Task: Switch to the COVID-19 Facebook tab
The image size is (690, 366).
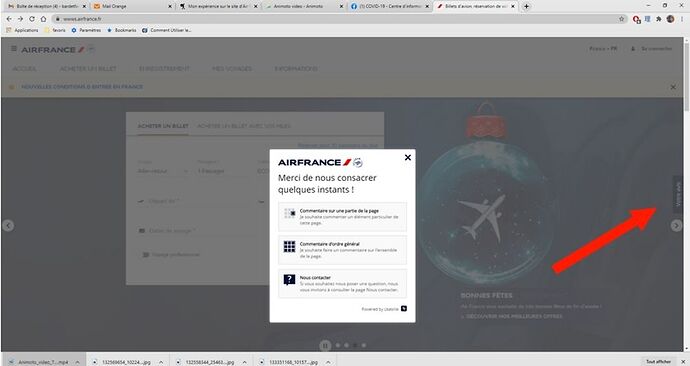Action: (389, 6)
